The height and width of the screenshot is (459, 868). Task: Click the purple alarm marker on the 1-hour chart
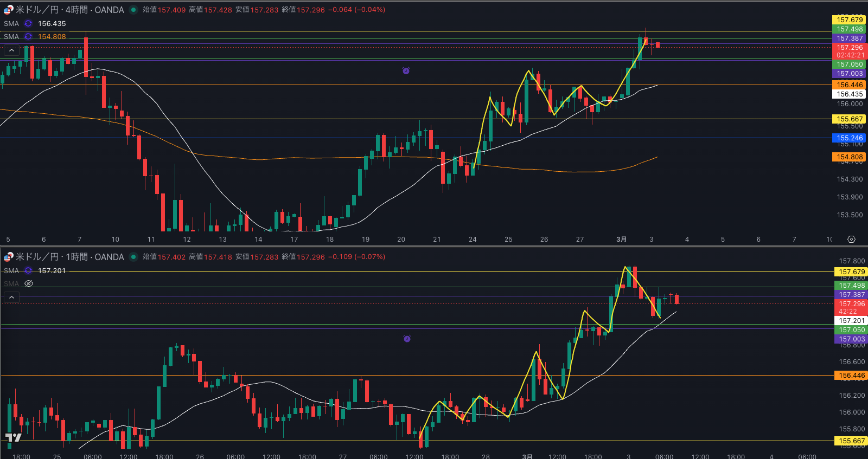pyautogui.click(x=407, y=339)
